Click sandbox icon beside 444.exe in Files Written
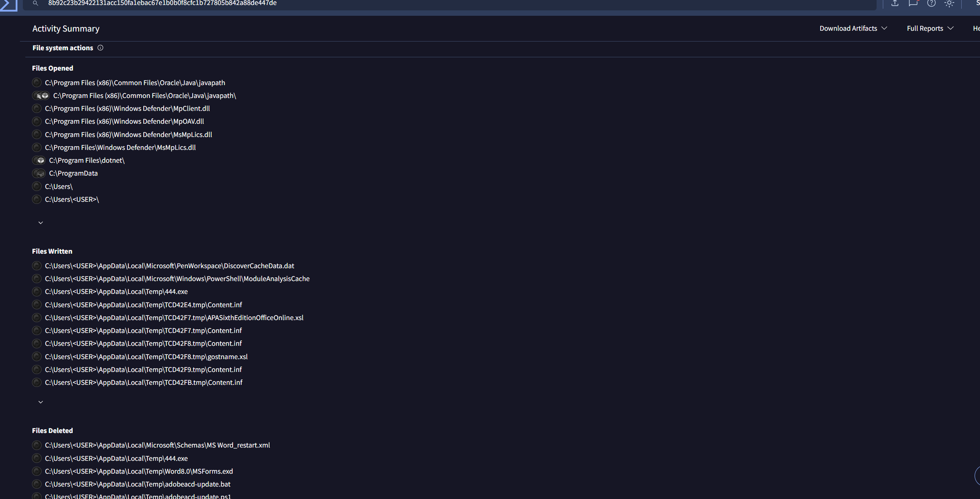Image resolution: width=980 pixels, height=499 pixels. tap(37, 291)
